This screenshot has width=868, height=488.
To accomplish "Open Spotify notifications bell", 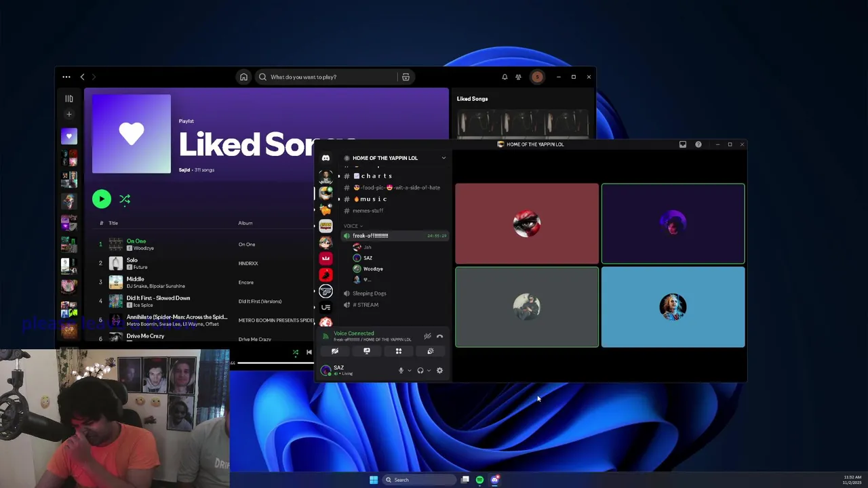I will click(505, 77).
